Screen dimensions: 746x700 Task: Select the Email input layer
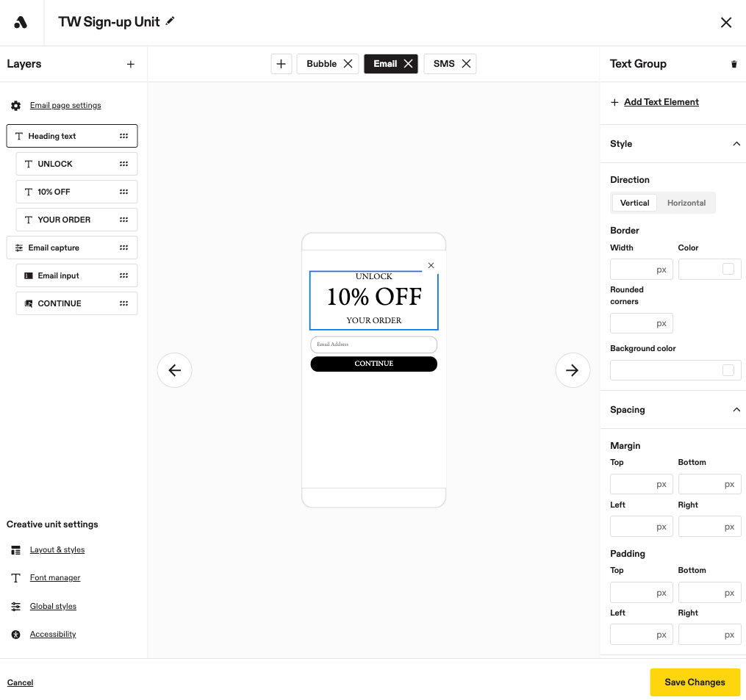point(76,276)
